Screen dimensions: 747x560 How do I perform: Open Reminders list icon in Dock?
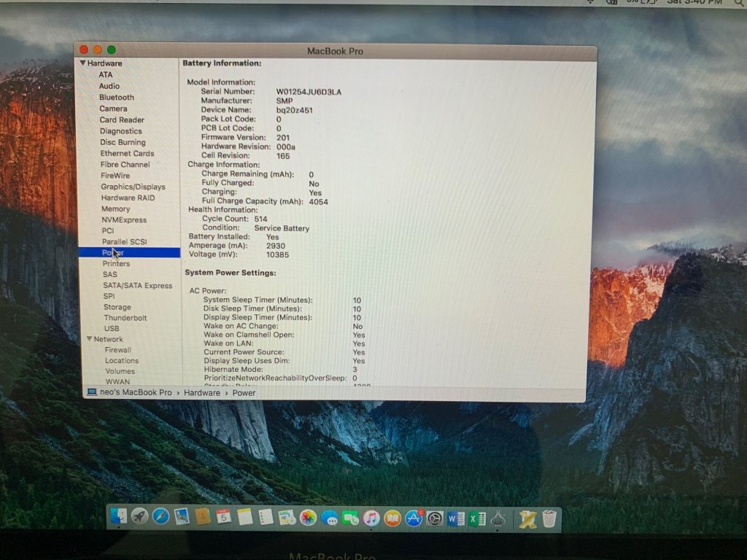pyautogui.click(x=266, y=517)
